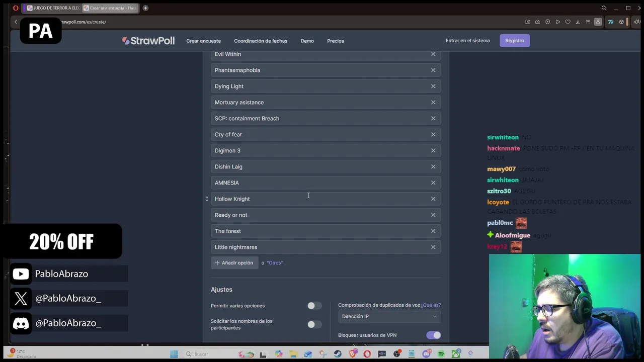Click the snapshot camera icon in address bar
Screen dimensions: 644x362
[537, 22]
